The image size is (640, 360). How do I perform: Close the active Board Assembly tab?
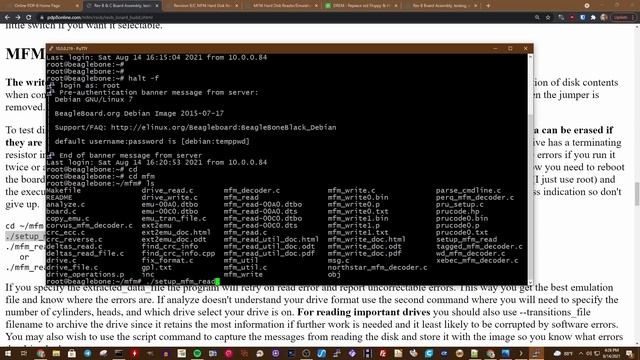(157, 6)
